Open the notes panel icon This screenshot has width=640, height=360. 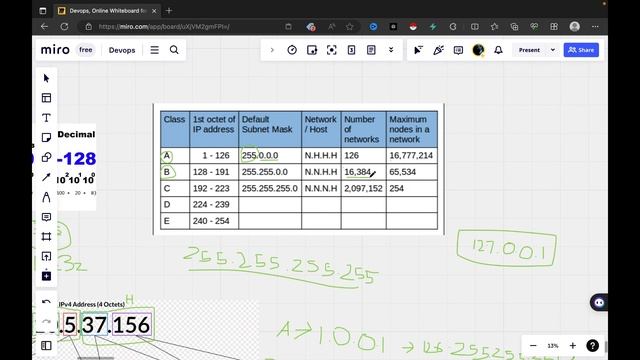[x=371, y=50]
